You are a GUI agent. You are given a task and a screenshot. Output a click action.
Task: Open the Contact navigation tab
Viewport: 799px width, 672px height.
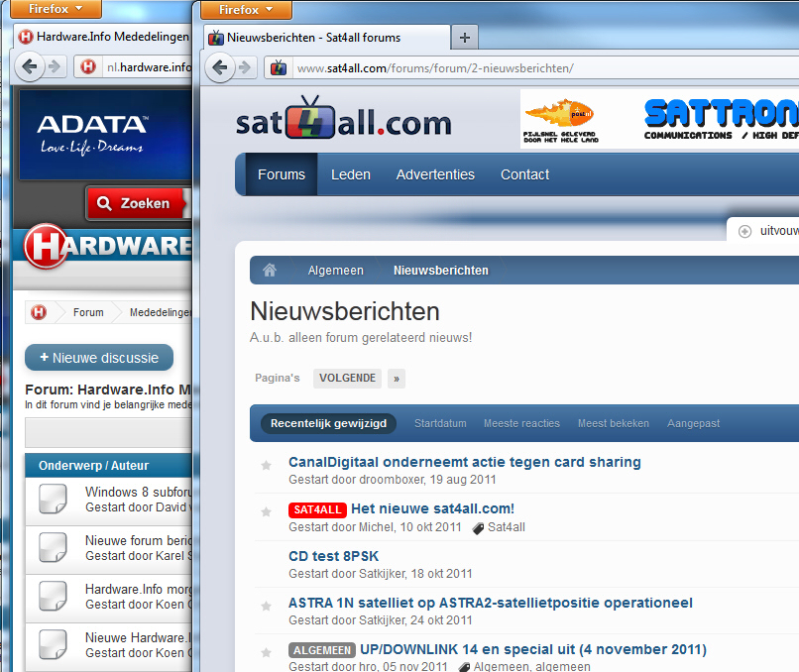(524, 174)
